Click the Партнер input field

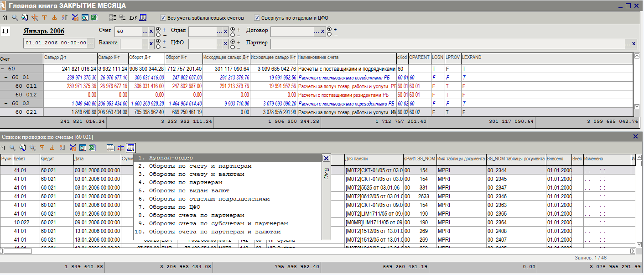(x=448, y=44)
